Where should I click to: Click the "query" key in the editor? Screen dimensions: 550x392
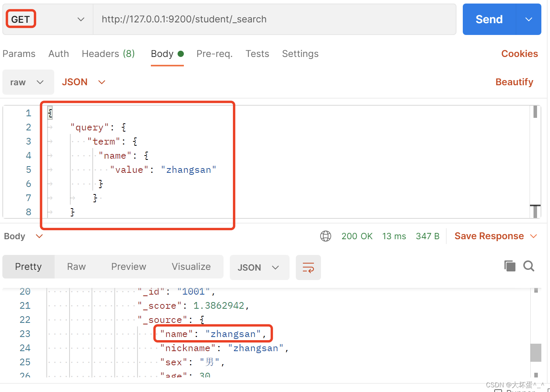click(90, 127)
